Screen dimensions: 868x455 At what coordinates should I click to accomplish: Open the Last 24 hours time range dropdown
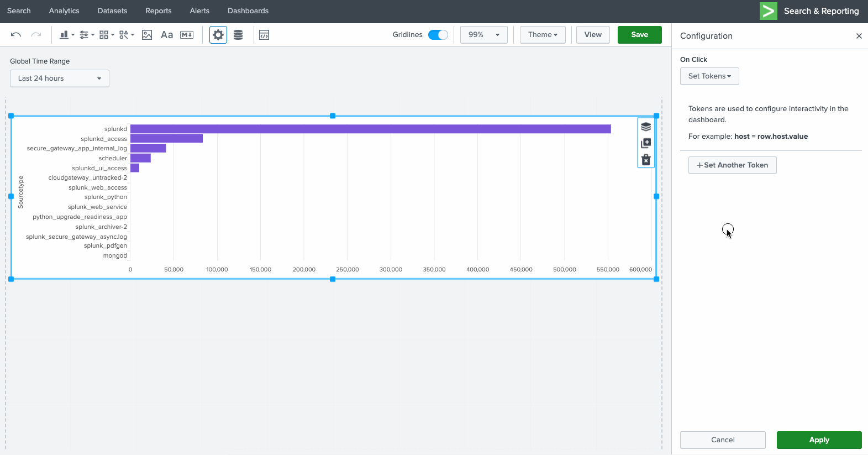pos(60,79)
